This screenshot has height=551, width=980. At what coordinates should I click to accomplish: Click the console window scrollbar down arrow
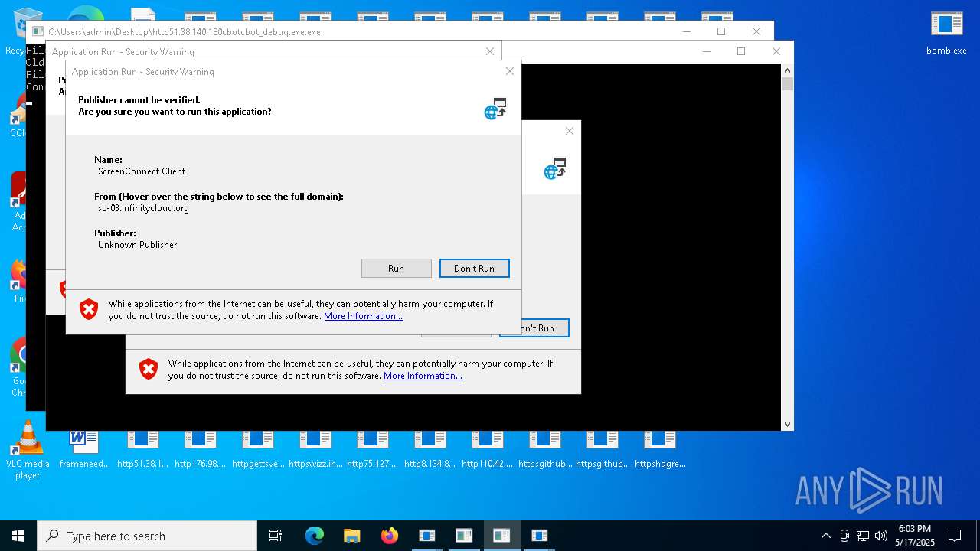tap(787, 424)
